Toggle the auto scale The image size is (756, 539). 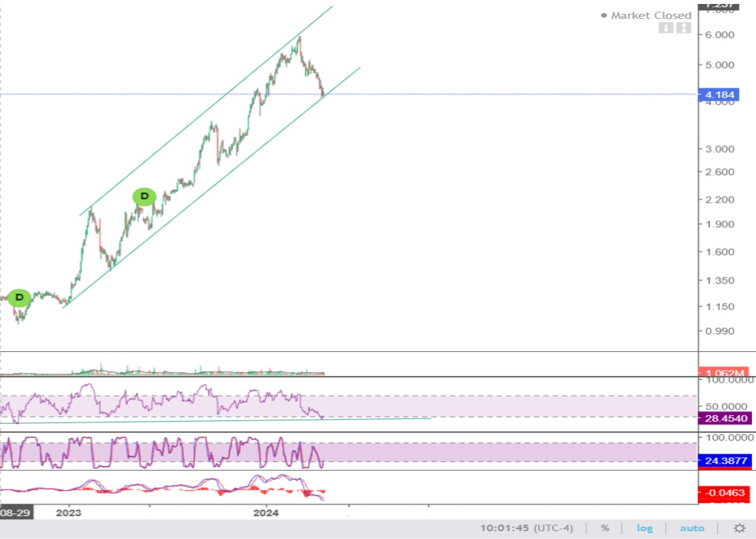click(692, 528)
